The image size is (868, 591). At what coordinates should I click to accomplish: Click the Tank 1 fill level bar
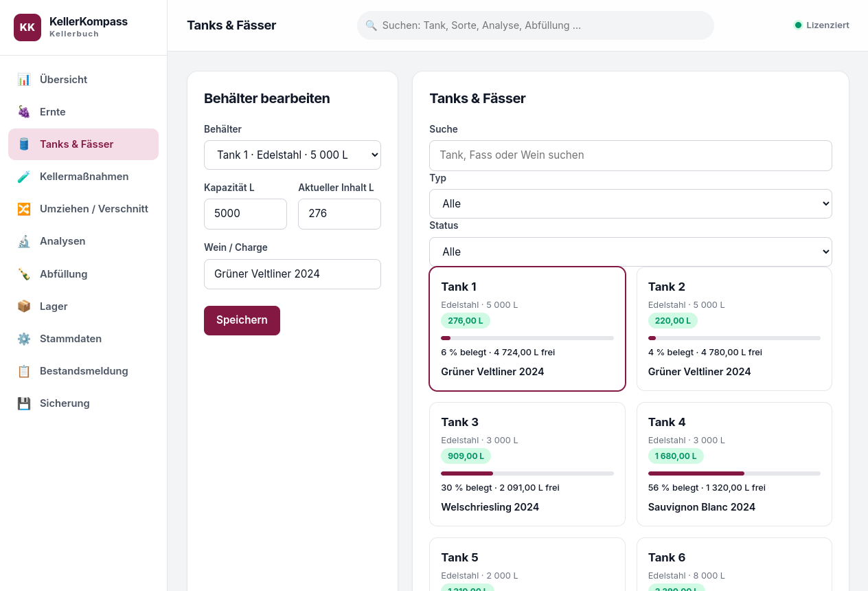(527, 338)
